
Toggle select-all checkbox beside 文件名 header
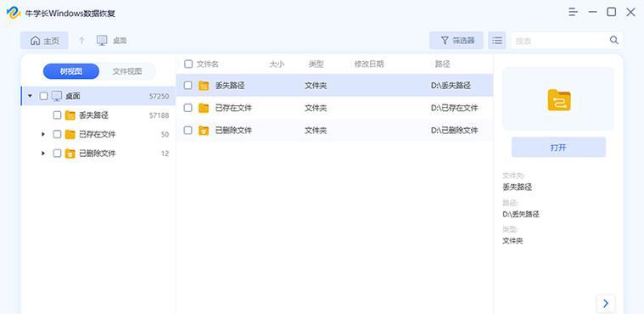click(188, 64)
